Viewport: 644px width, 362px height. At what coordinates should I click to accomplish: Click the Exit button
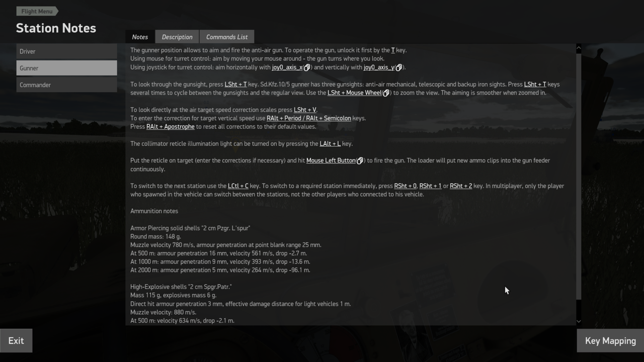(x=16, y=340)
